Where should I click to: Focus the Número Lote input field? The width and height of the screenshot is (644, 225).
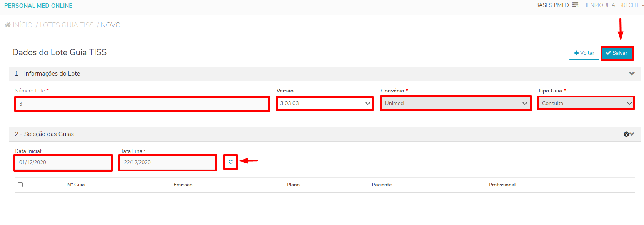(x=142, y=104)
